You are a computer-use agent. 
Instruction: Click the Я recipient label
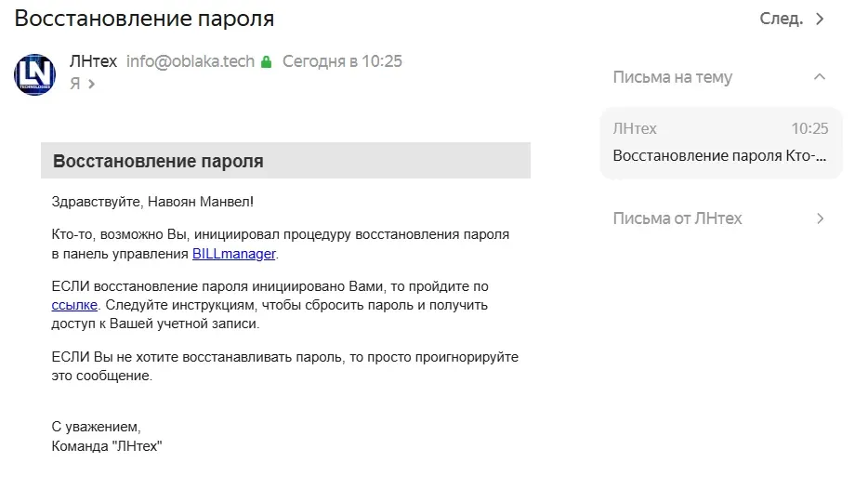pos(74,84)
